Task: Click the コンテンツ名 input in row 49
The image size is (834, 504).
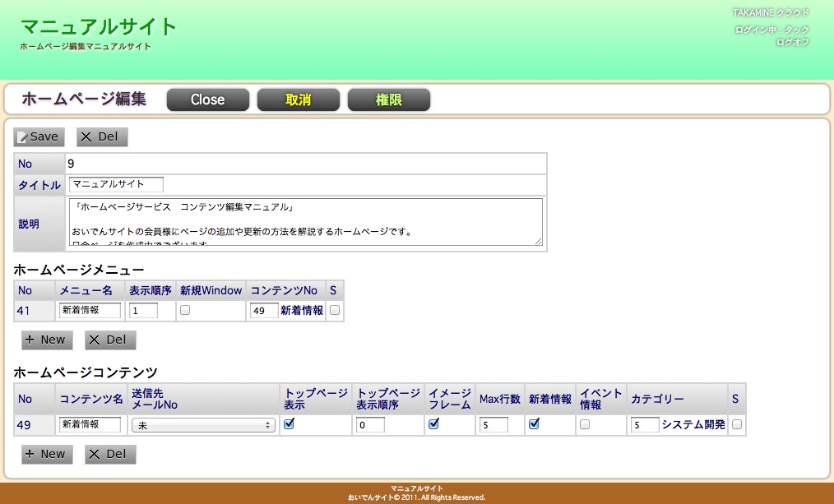Action: 90,425
